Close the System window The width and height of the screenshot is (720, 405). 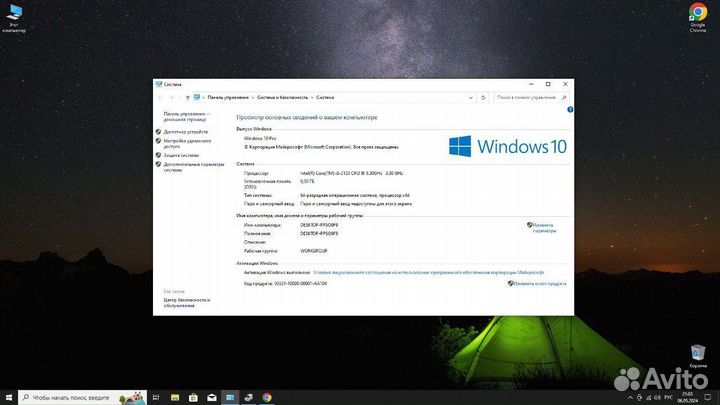[x=565, y=84]
